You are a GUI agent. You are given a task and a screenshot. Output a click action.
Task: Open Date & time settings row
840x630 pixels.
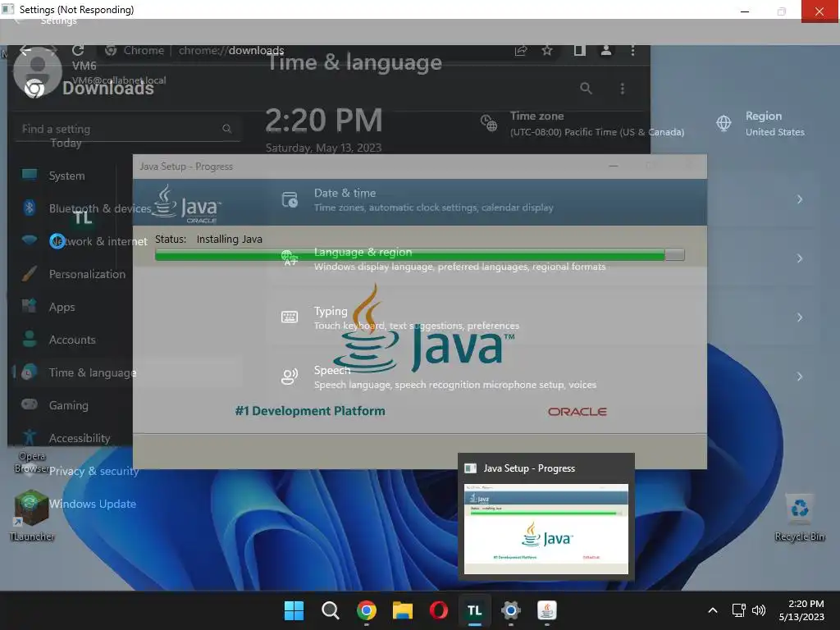[545, 199]
